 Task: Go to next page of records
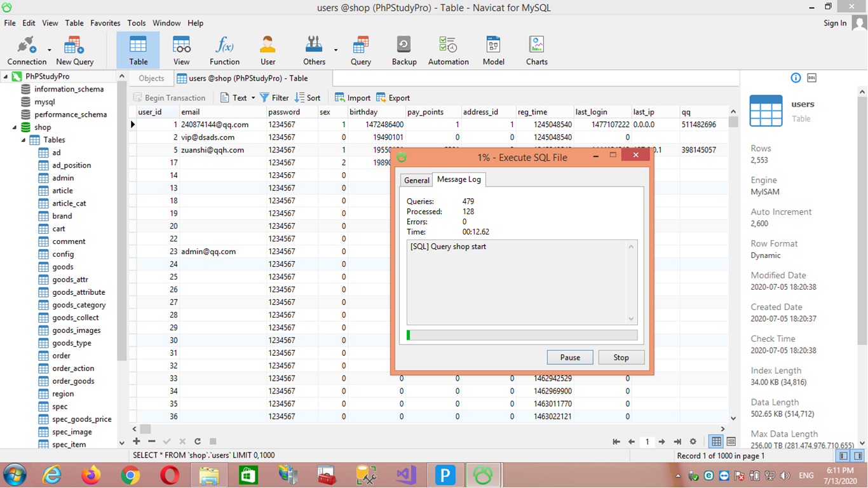click(x=662, y=442)
